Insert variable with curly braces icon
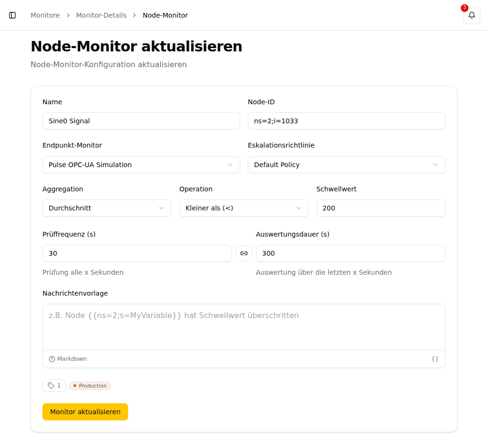 (435, 359)
